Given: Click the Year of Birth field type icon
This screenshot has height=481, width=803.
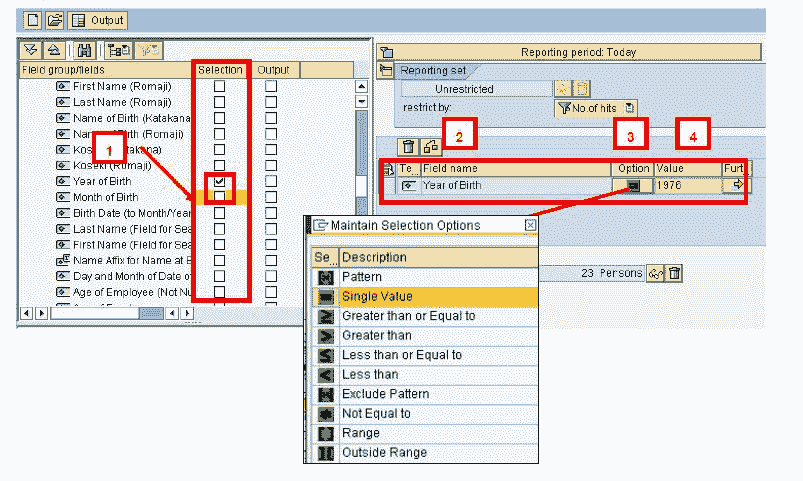Looking at the screenshot, I should pyautogui.click(x=409, y=185).
